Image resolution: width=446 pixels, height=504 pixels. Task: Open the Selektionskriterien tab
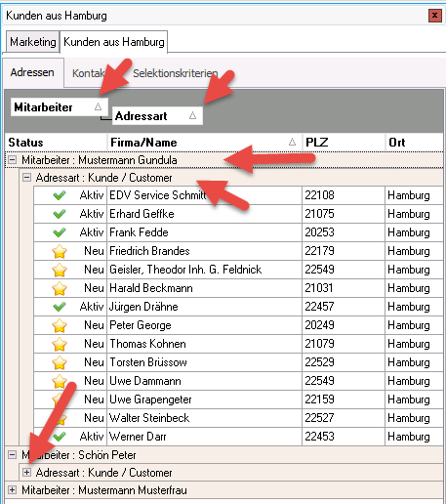(x=176, y=73)
